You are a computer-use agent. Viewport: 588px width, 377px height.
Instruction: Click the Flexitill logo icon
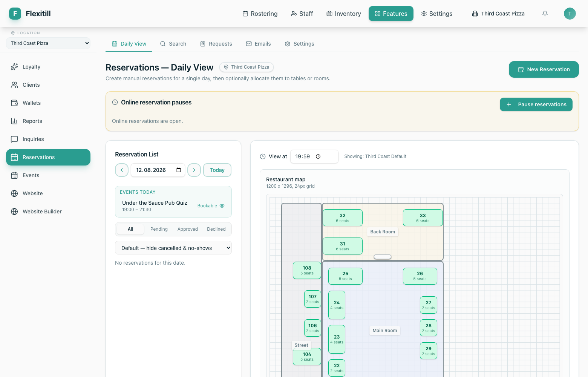[x=15, y=14]
